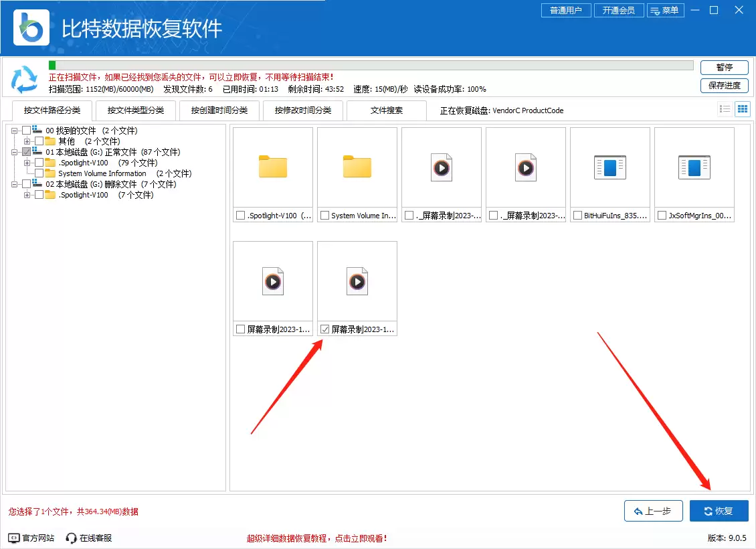Click the JxSoftMgrIns_00 installer file icon

pyautogui.click(x=694, y=167)
